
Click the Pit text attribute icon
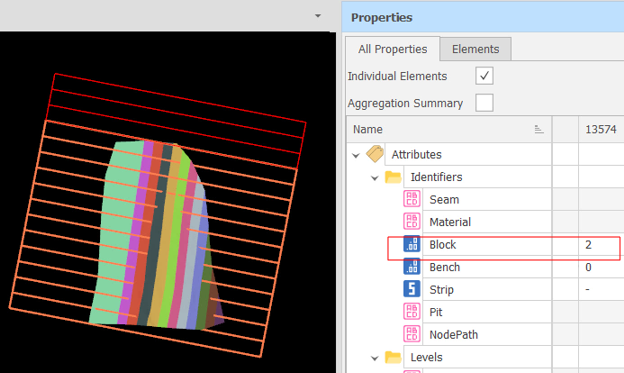[x=412, y=312]
